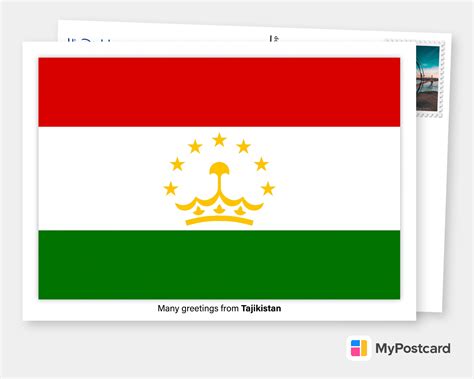Click the MyPostcard colorful logo icon
474x379 pixels.
click(x=359, y=348)
